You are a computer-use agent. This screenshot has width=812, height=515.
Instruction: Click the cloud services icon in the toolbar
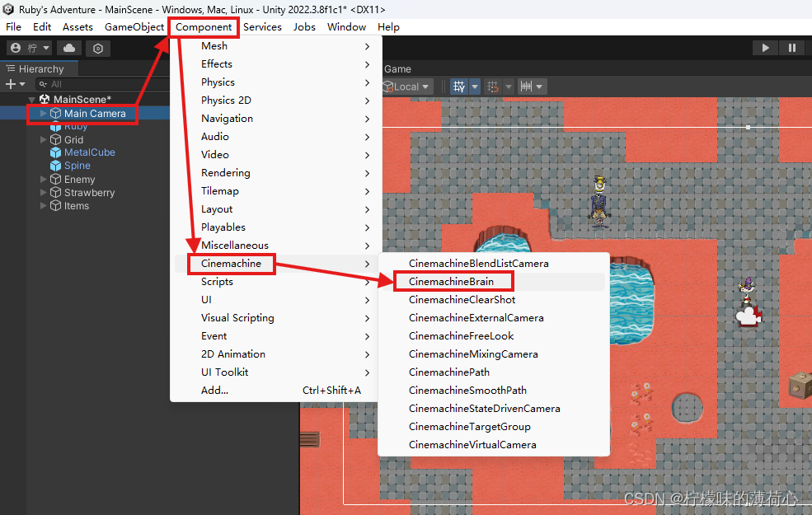[68, 47]
